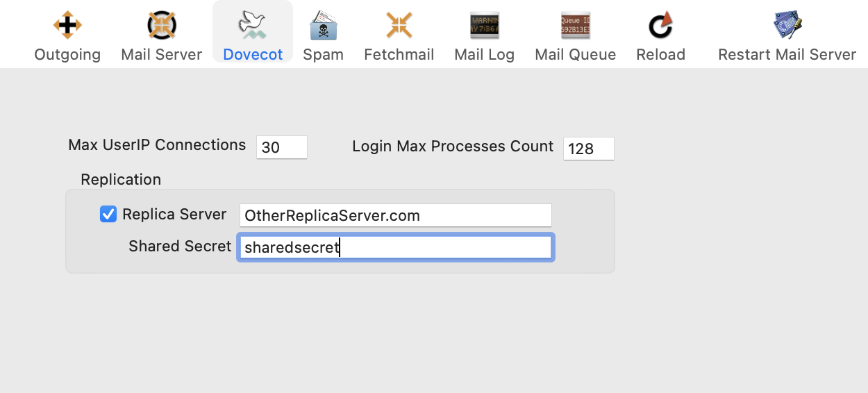The width and height of the screenshot is (868, 393).
Task: Open the Mail Log icon
Action: pos(484,26)
